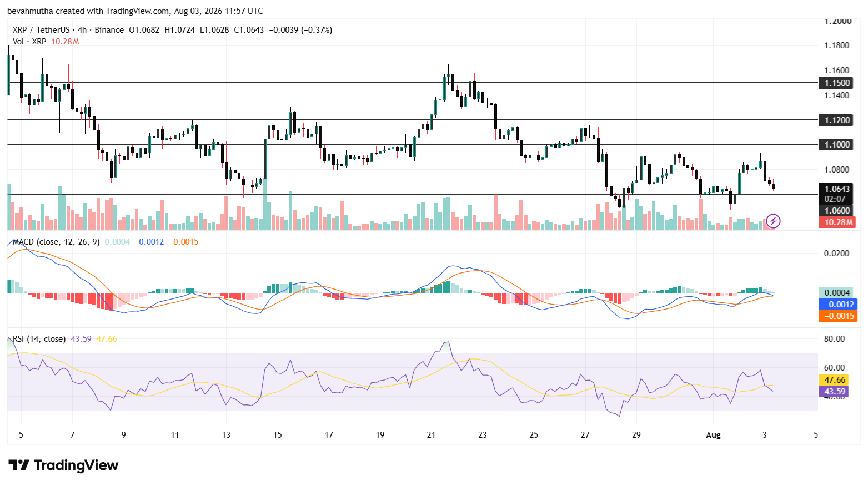This screenshot has width=868, height=486.
Task: Click the current price 1.0643 axis tag
Action: pos(837,189)
